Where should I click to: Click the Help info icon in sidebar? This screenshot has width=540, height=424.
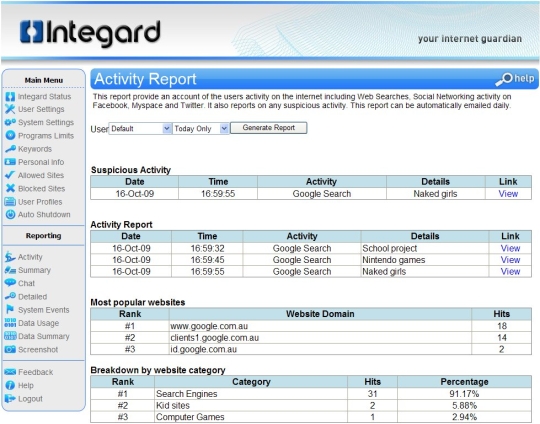(10, 385)
